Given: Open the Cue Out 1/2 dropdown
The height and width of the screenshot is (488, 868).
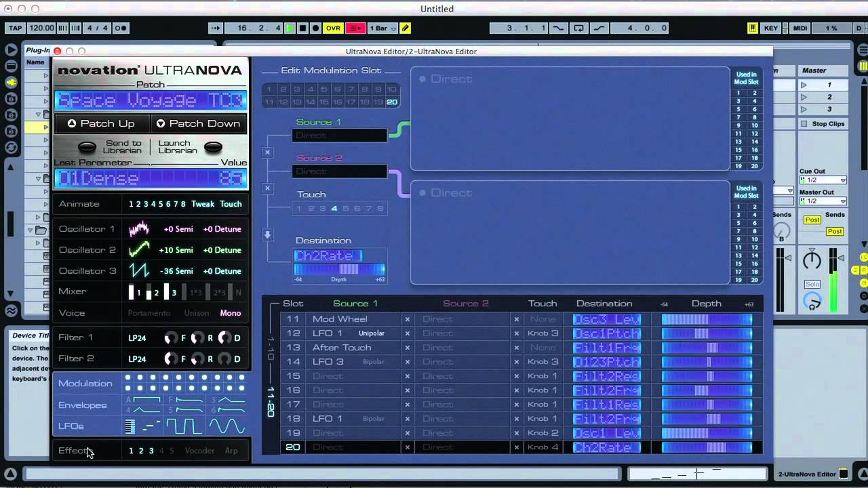Looking at the screenshot, I should click(x=823, y=180).
